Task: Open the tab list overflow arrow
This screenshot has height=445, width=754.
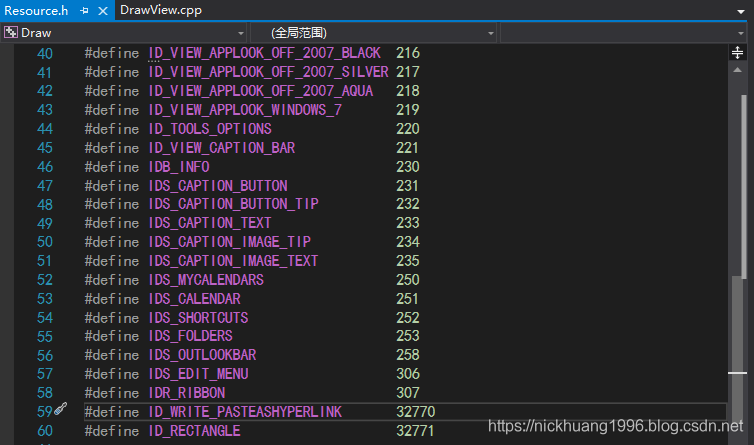Action: pyautogui.click(x=741, y=11)
